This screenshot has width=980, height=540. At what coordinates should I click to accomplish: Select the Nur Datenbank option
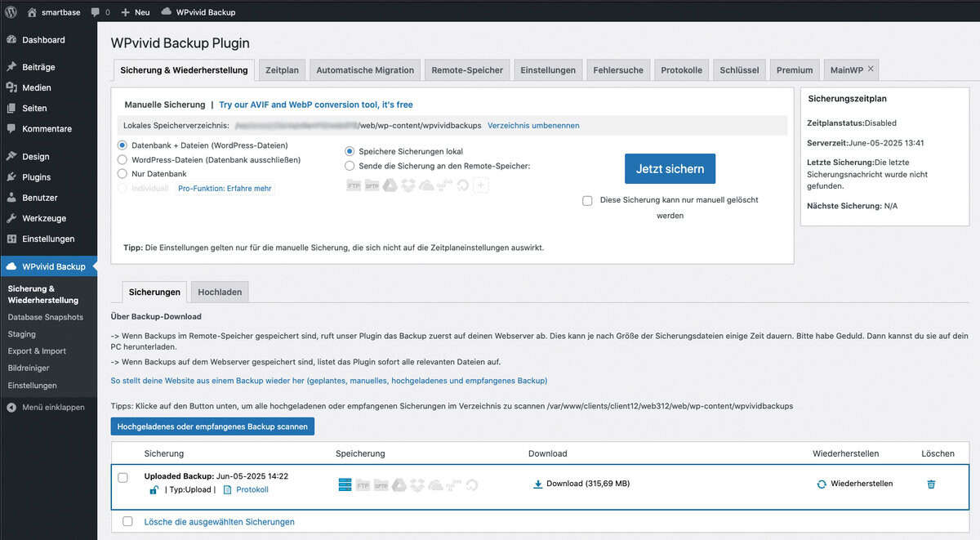click(x=123, y=173)
